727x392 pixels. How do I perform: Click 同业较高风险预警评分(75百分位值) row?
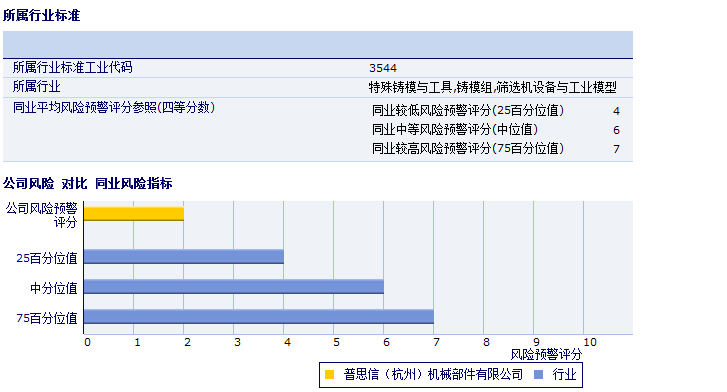tap(496, 148)
